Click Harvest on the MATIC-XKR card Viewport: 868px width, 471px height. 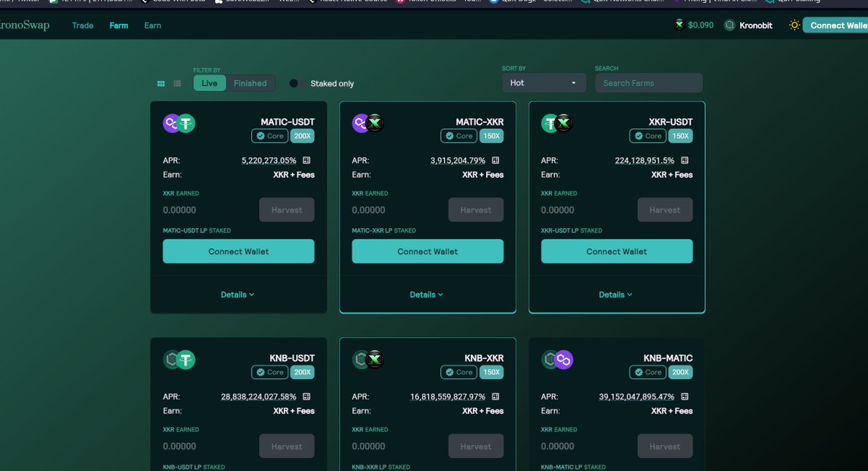click(476, 210)
